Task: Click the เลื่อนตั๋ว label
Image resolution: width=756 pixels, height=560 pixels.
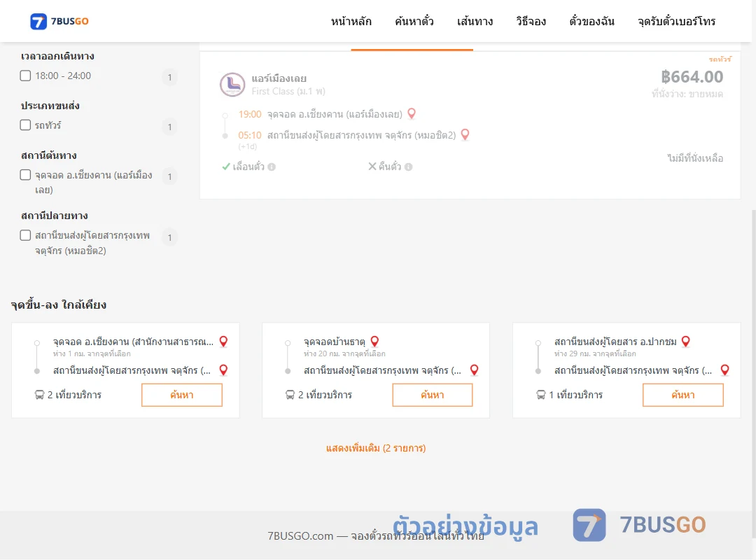Action: pos(248,167)
